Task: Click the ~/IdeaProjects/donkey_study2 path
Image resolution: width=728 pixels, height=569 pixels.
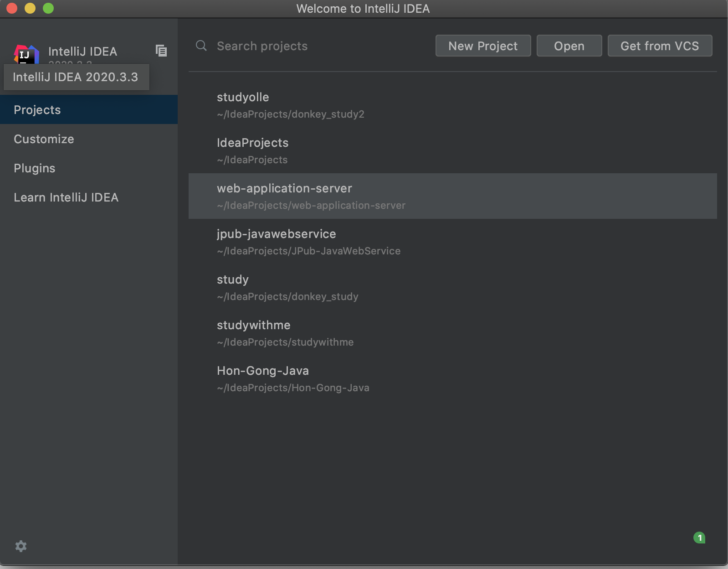Action: click(291, 114)
